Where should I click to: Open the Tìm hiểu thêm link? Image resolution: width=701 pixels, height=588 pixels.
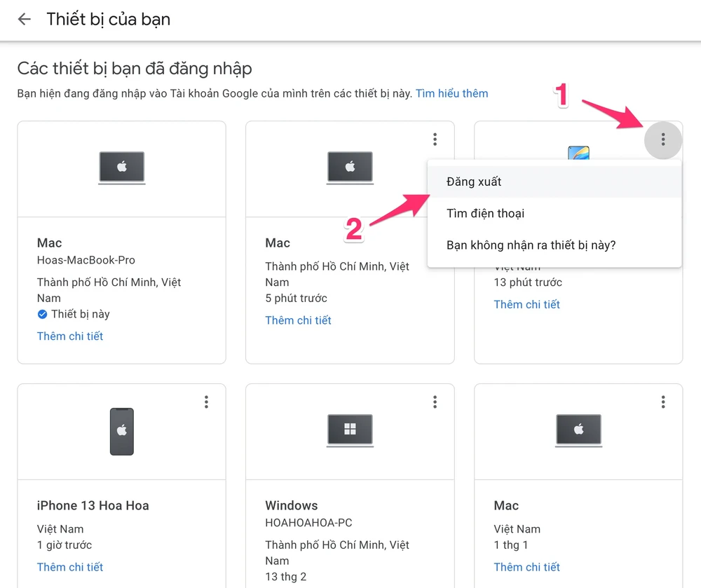451,93
